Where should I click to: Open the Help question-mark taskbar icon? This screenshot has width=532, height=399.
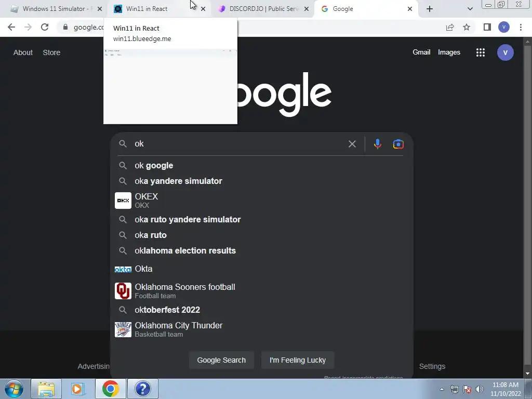coord(142,389)
